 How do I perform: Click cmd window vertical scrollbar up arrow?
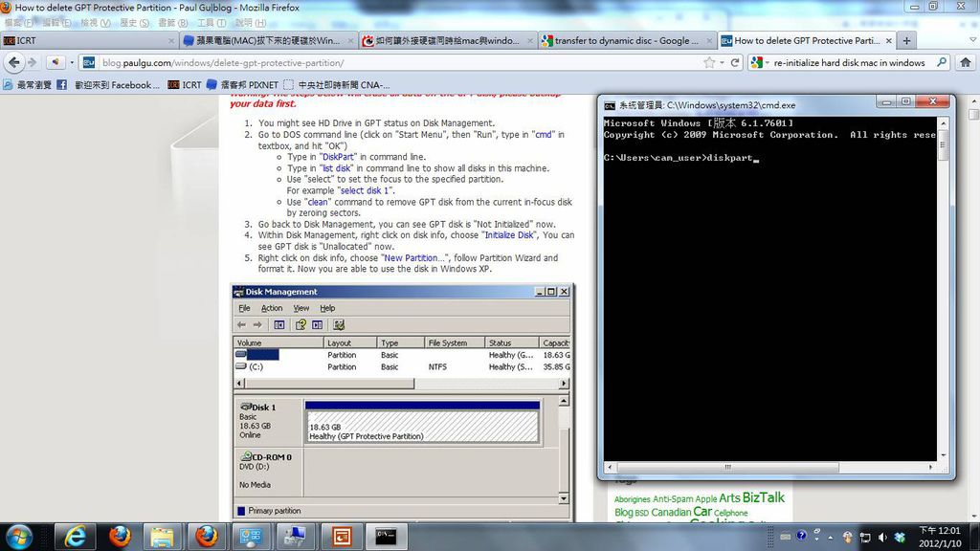[x=943, y=123]
